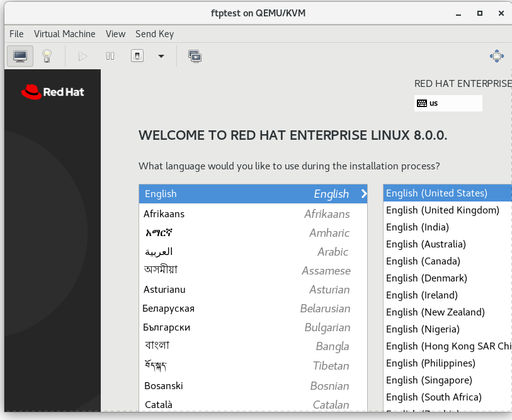
Task: Choose English (Canada) locale
Action: pyautogui.click(x=447, y=261)
